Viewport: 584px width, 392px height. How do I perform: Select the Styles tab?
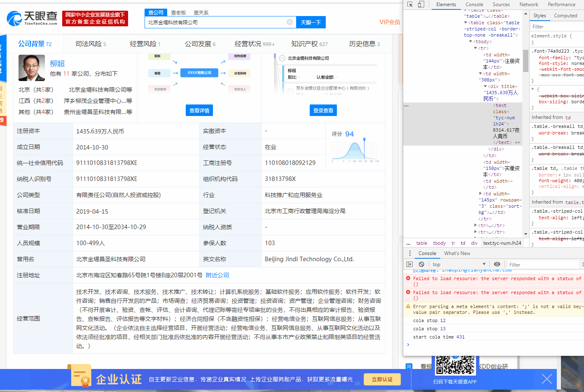(x=540, y=16)
